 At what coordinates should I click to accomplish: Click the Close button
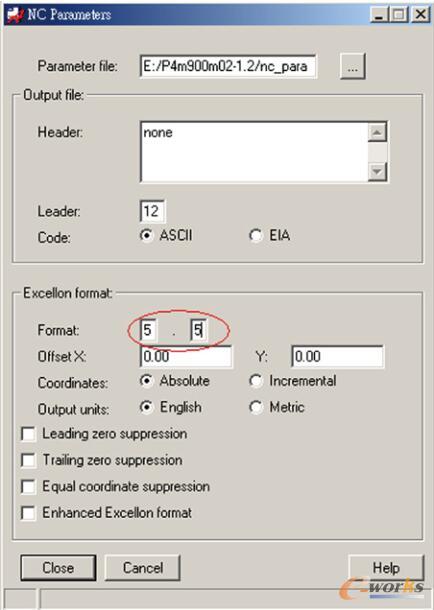coord(58,568)
